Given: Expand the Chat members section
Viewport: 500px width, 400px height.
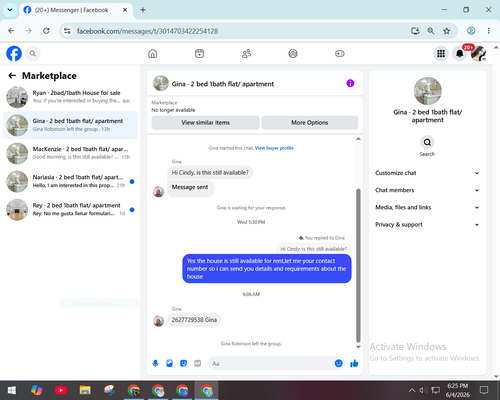Looking at the screenshot, I should pyautogui.click(x=427, y=190).
